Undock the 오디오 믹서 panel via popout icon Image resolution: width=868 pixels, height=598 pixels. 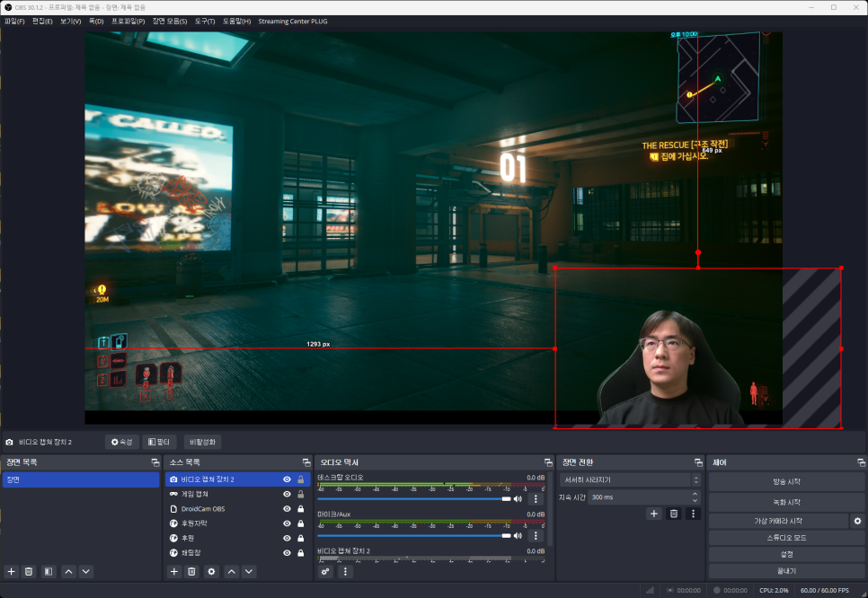pyautogui.click(x=548, y=462)
